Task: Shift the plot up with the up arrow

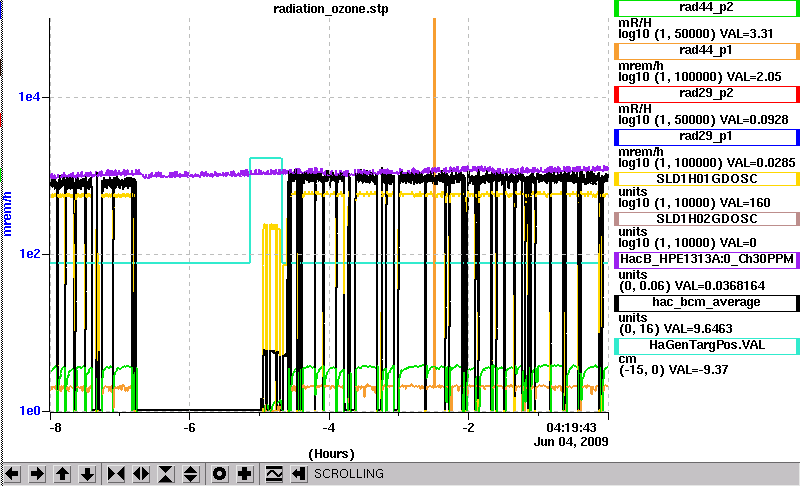Action: (63, 474)
